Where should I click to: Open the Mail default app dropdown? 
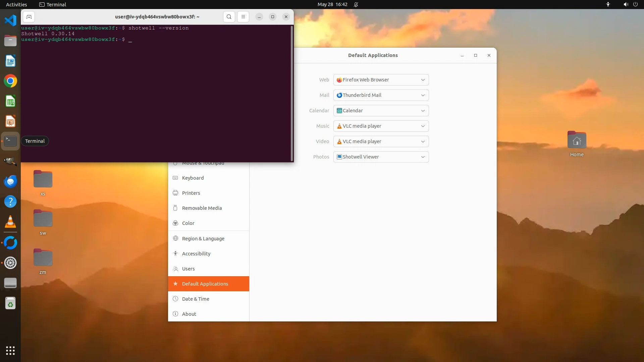point(381,95)
